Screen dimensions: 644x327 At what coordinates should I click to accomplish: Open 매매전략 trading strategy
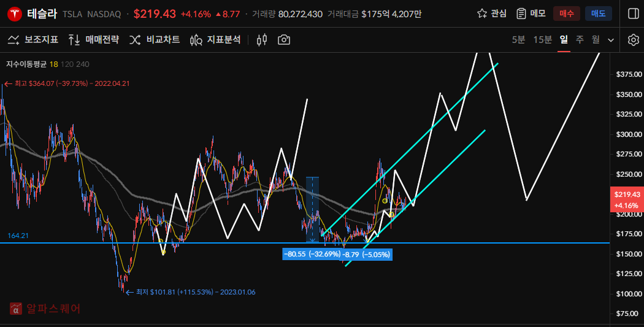coord(94,40)
